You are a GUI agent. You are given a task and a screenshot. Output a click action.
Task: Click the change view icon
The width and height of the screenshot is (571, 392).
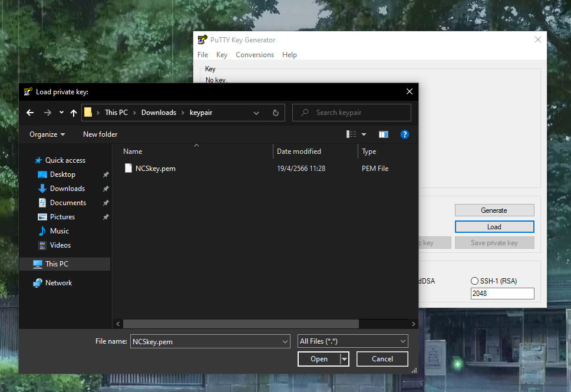352,134
